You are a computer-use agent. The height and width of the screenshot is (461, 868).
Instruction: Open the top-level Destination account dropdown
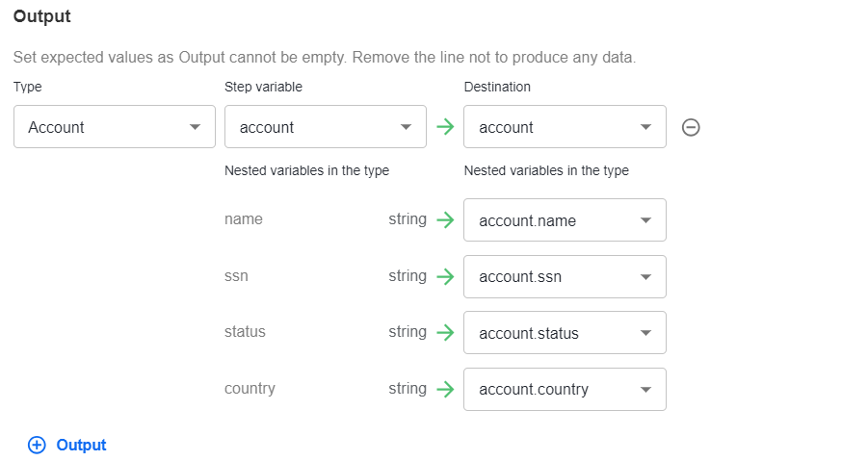coord(565,127)
